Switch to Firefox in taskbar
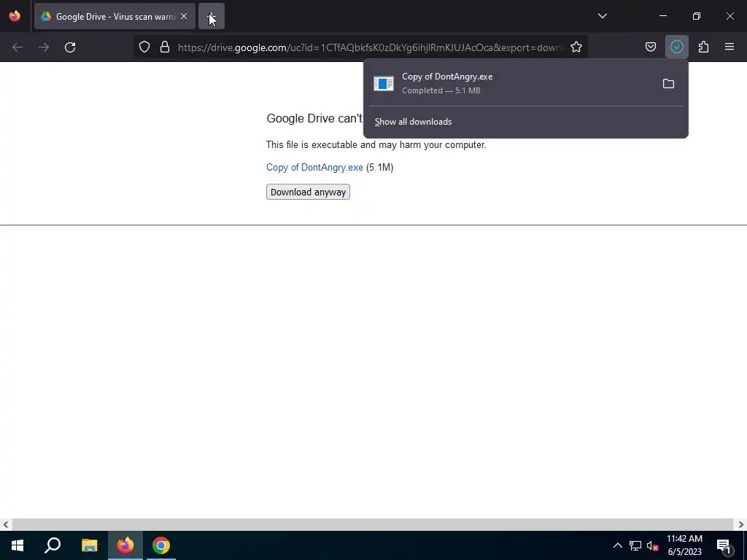This screenshot has height=560, width=747. tap(125, 545)
